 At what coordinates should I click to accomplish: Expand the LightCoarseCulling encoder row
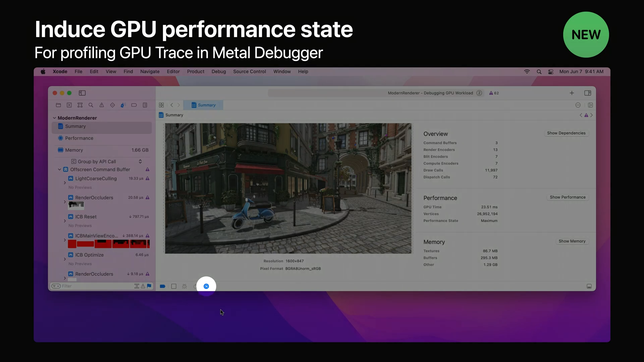[x=65, y=183]
